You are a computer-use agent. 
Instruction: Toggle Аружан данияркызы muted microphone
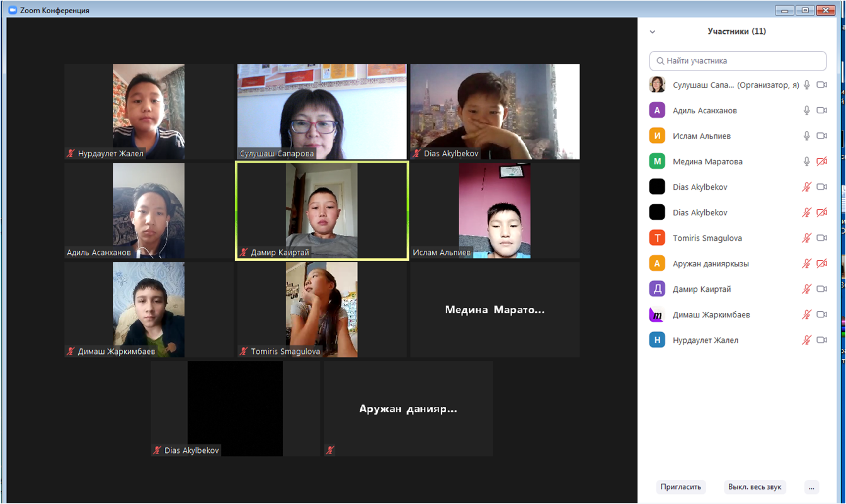point(806,264)
